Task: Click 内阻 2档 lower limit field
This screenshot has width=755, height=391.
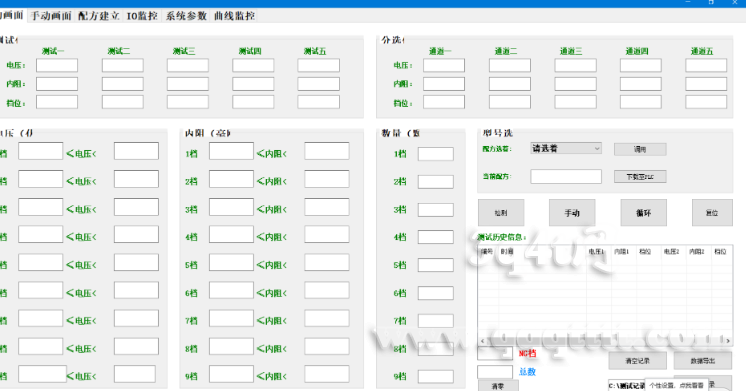Action: pos(231,179)
